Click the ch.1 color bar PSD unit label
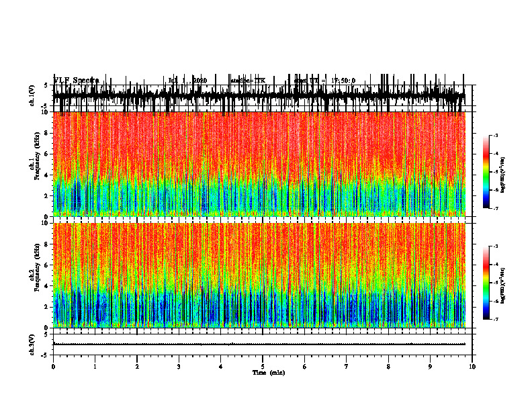The width and height of the screenshot is (532, 411). 503,175
